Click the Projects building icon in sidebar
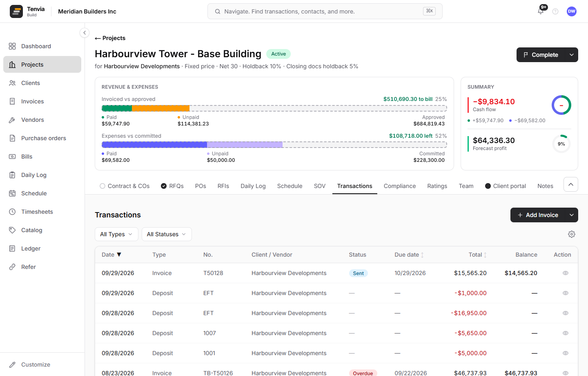Image resolution: width=588 pixels, height=376 pixels. pos(12,65)
